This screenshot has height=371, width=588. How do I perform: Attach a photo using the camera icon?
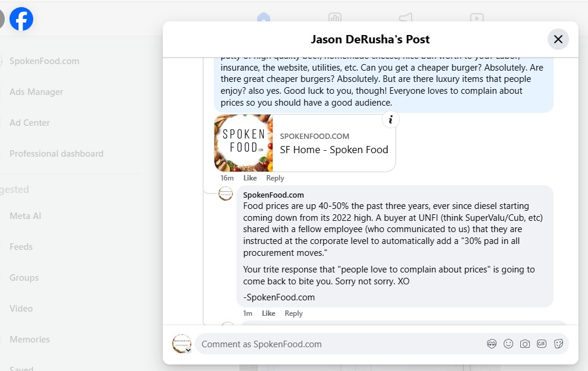coord(525,344)
